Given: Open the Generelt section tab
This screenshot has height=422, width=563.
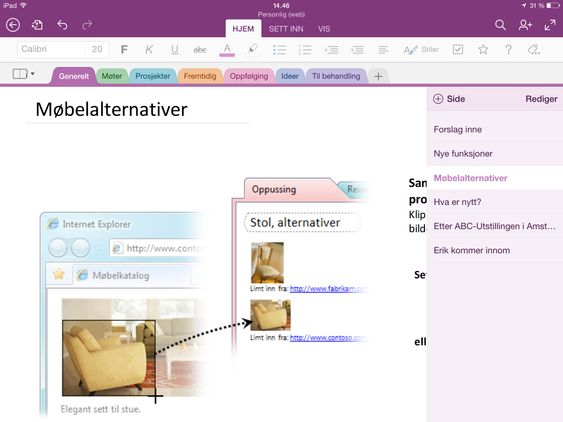Looking at the screenshot, I should [74, 76].
